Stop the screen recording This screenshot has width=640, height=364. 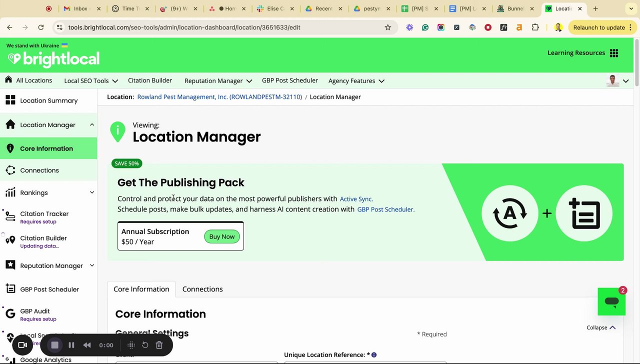pyautogui.click(x=54, y=345)
